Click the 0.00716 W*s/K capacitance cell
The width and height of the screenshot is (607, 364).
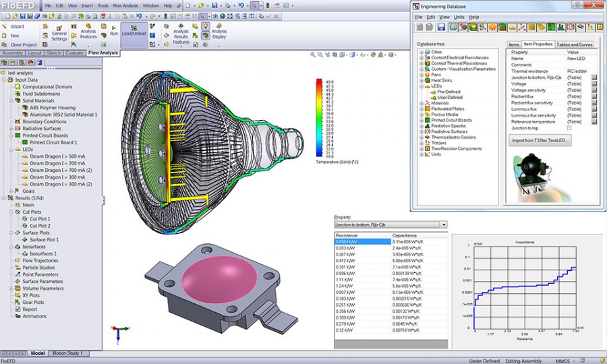(420, 330)
